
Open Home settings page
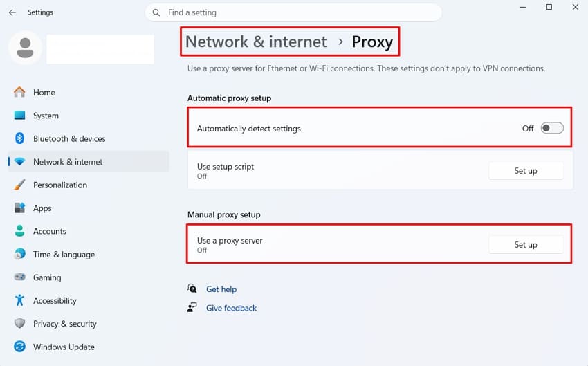[89, 92]
